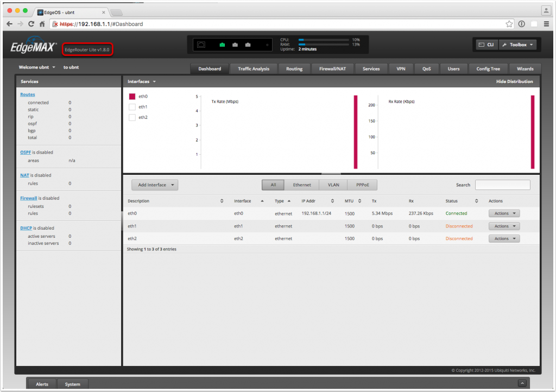
Task: Show All interface types
Action: click(273, 185)
